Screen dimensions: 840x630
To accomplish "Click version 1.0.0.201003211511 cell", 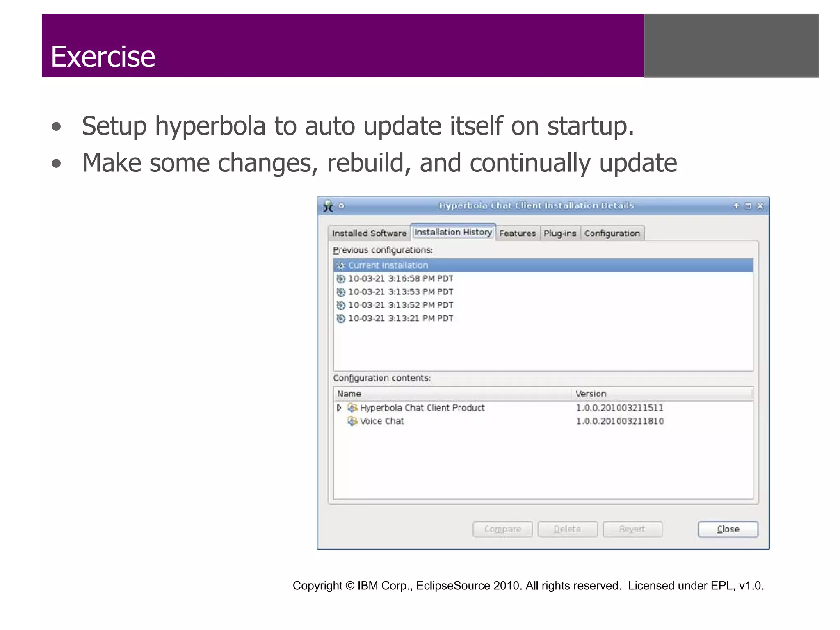I will tap(619, 408).
